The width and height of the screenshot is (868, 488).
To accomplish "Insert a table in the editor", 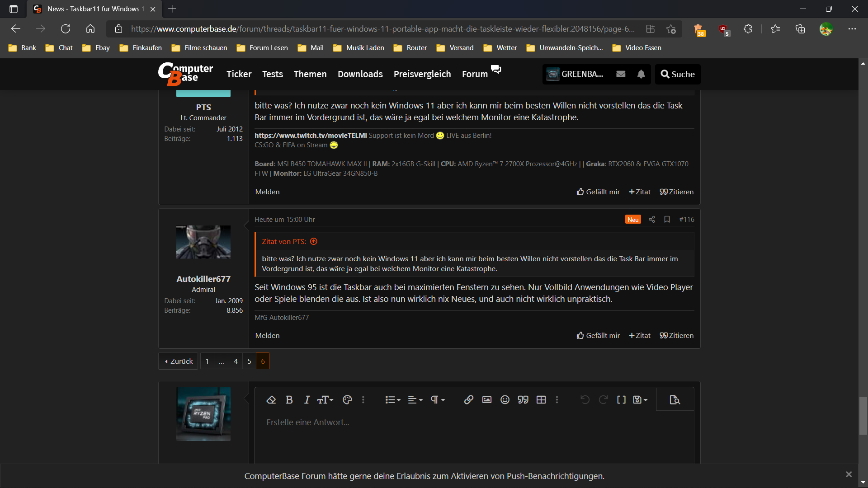I will pos(541,400).
